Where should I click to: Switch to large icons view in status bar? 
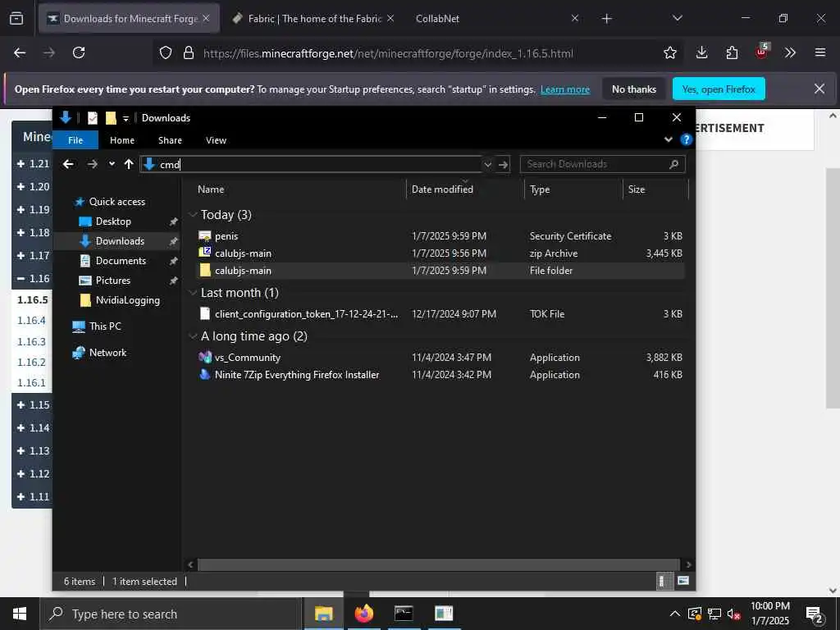pos(683,581)
